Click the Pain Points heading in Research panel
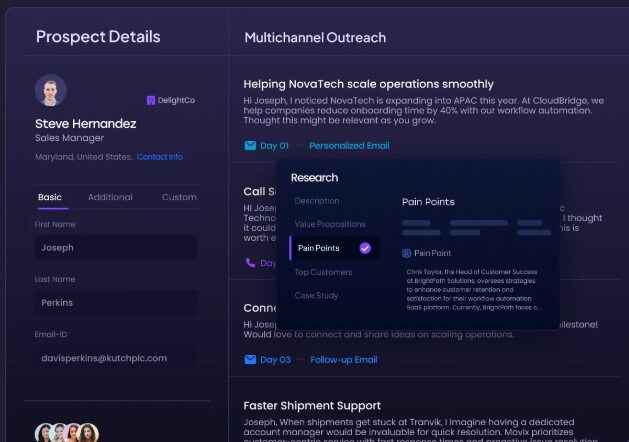This screenshot has height=442, width=629. pyautogui.click(x=428, y=202)
